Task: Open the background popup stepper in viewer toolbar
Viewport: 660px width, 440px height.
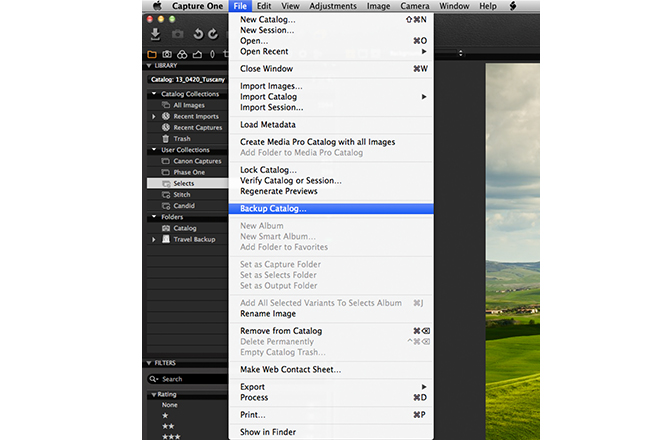Action: [460, 53]
